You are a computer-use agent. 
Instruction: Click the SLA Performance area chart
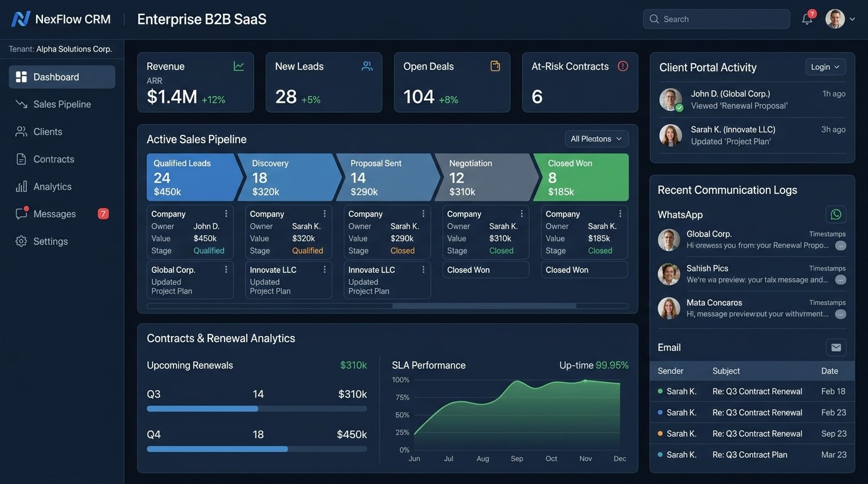click(517, 416)
